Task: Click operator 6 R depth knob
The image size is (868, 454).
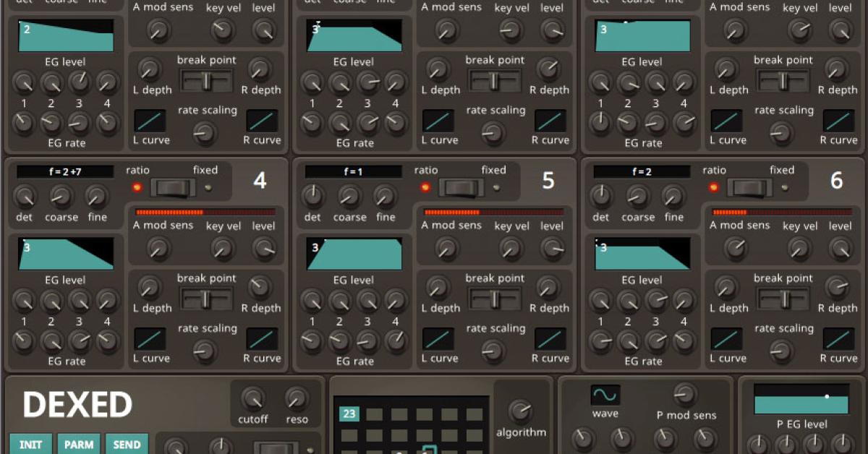Action: (x=836, y=288)
